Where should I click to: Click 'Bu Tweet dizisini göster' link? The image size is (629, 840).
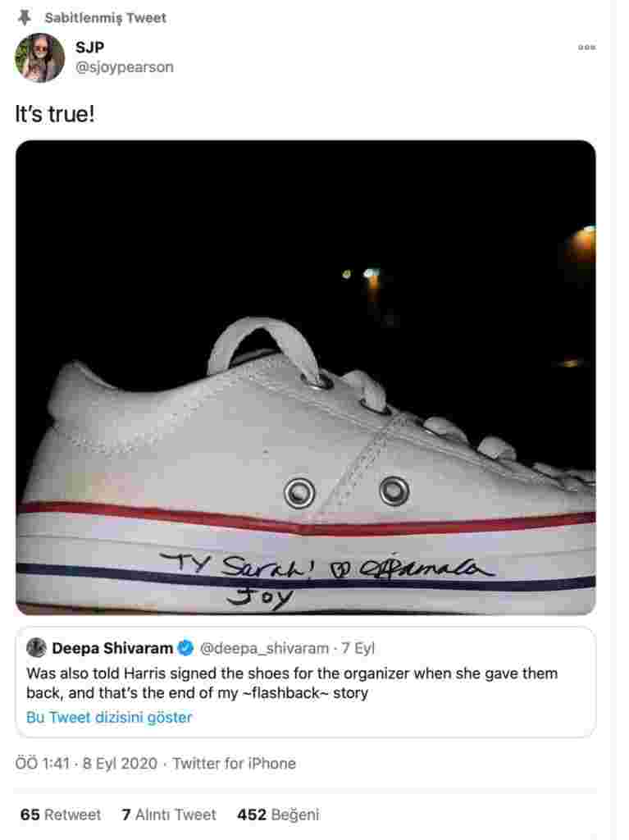(x=109, y=717)
